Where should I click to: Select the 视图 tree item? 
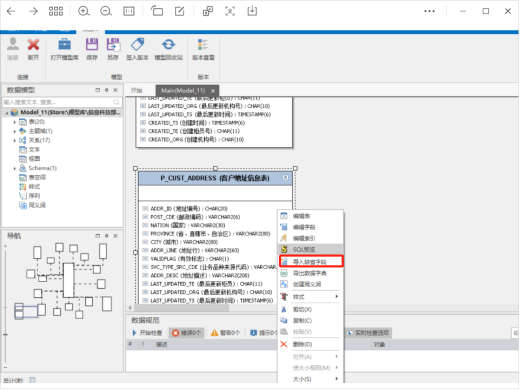34,159
